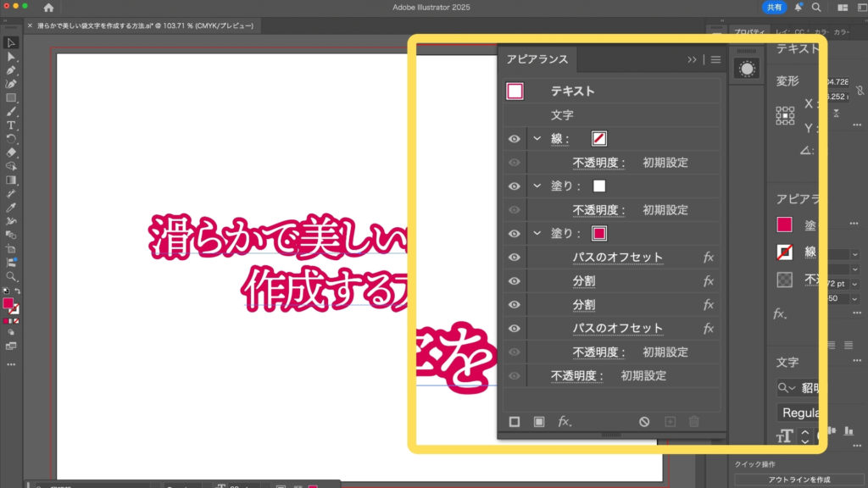Collapse the red 塗り fill row
The height and width of the screenshot is (488, 868).
[537, 234]
